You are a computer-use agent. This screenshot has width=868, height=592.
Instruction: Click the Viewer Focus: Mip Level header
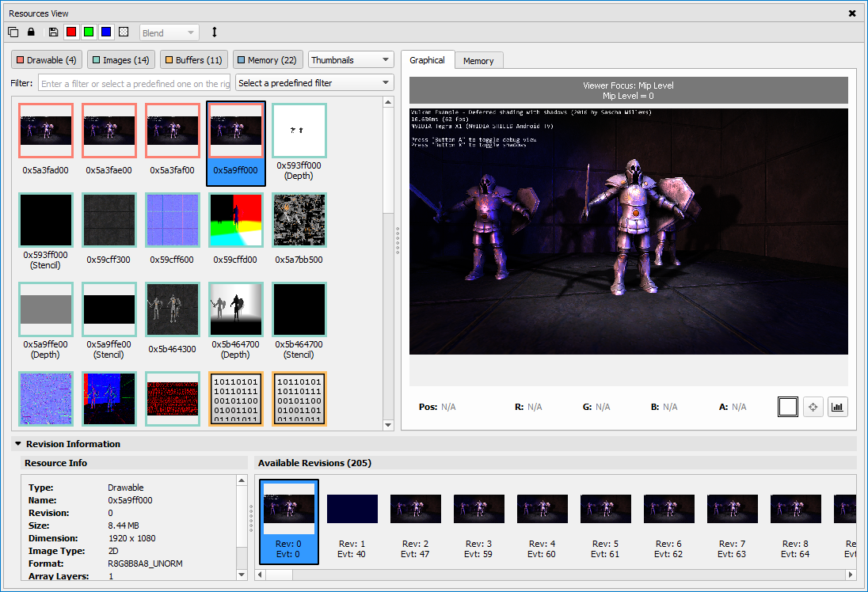(x=628, y=85)
